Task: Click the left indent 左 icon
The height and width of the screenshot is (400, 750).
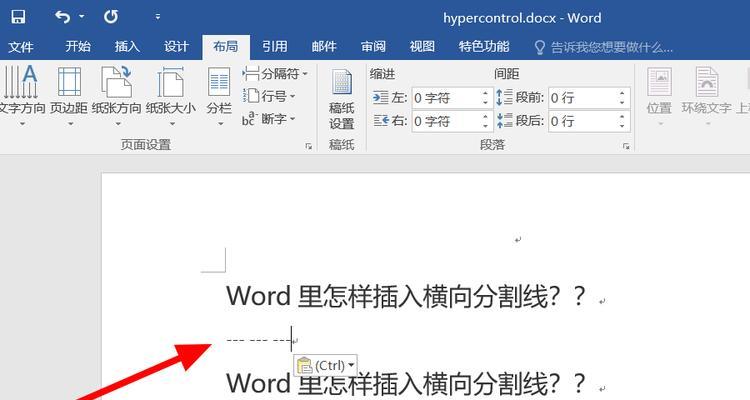Action: tap(381, 98)
